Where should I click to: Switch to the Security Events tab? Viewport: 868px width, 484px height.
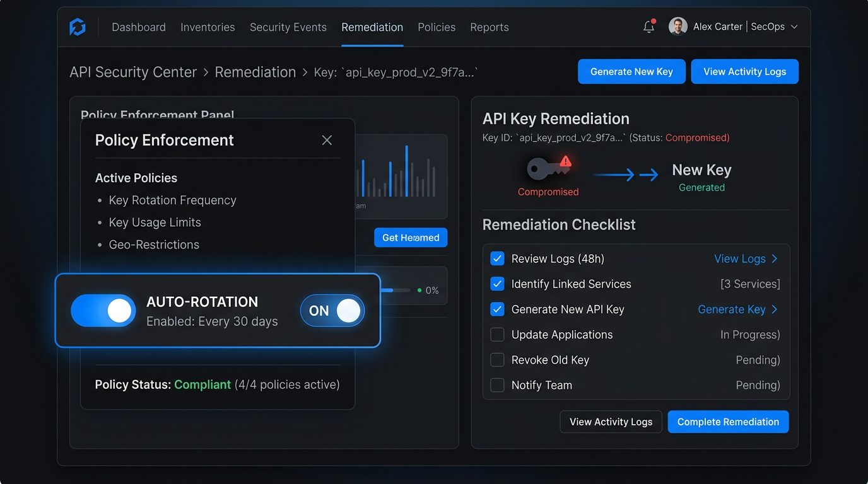click(x=288, y=27)
